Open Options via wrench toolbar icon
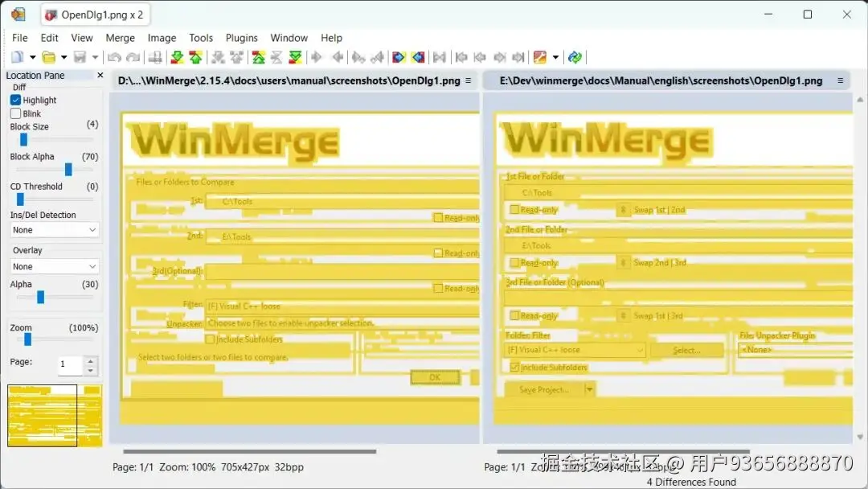Image resolution: width=868 pixels, height=489 pixels. [540, 57]
